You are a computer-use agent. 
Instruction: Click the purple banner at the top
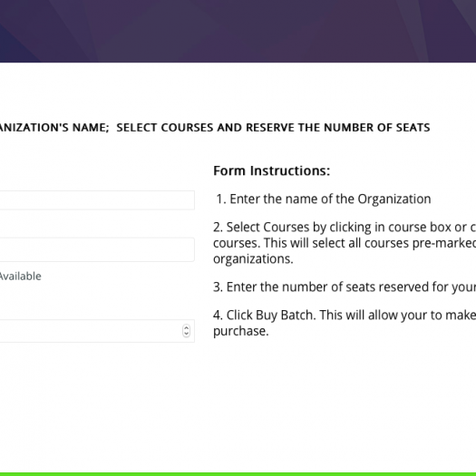coord(238,31)
